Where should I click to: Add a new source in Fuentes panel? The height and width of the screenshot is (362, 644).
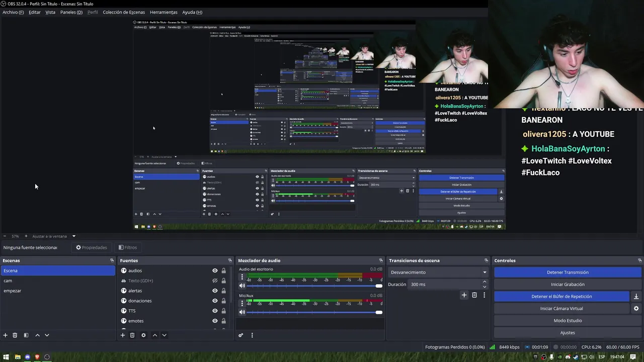click(122, 335)
